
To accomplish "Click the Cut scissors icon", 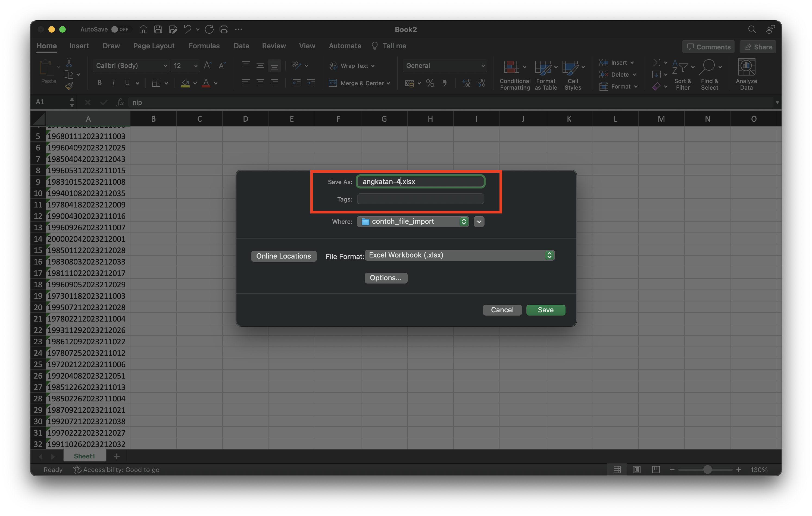I will pos(69,63).
